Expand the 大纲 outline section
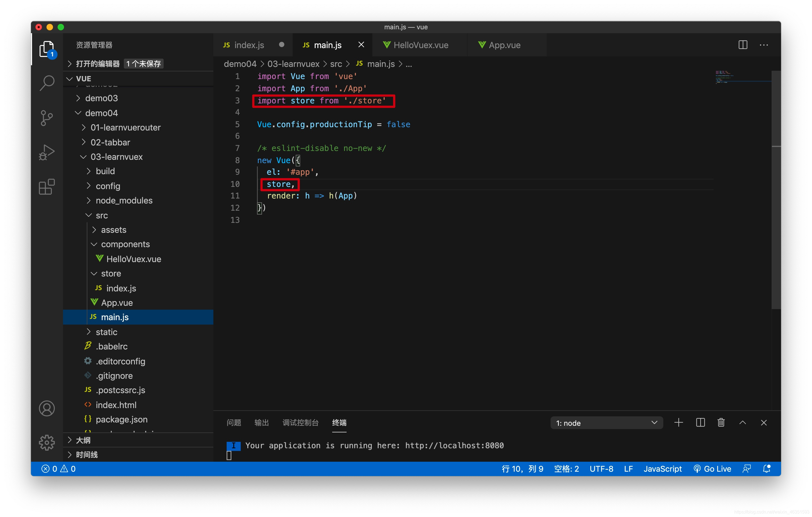 (x=138, y=440)
